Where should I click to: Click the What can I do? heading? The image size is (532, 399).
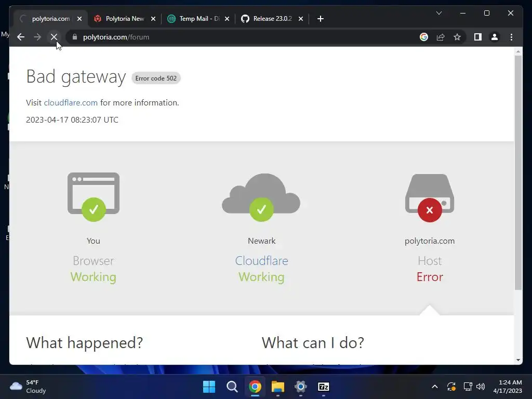313,343
